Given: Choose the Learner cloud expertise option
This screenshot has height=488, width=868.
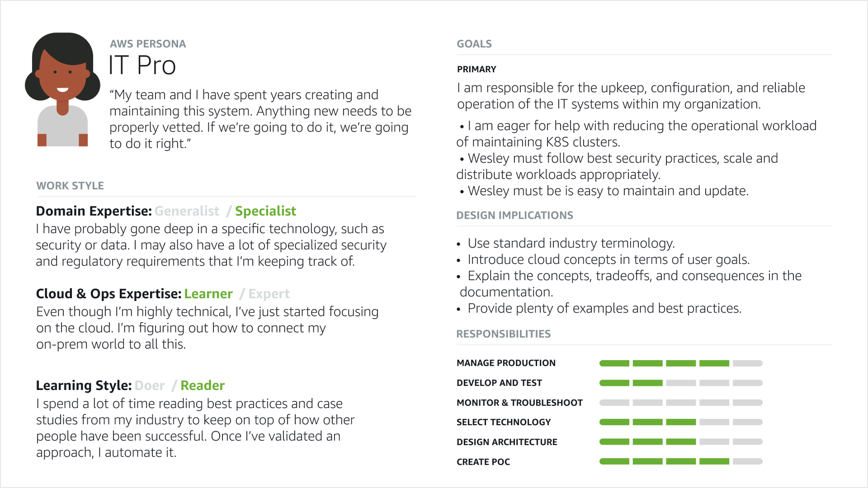Looking at the screenshot, I should [x=208, y=294].
